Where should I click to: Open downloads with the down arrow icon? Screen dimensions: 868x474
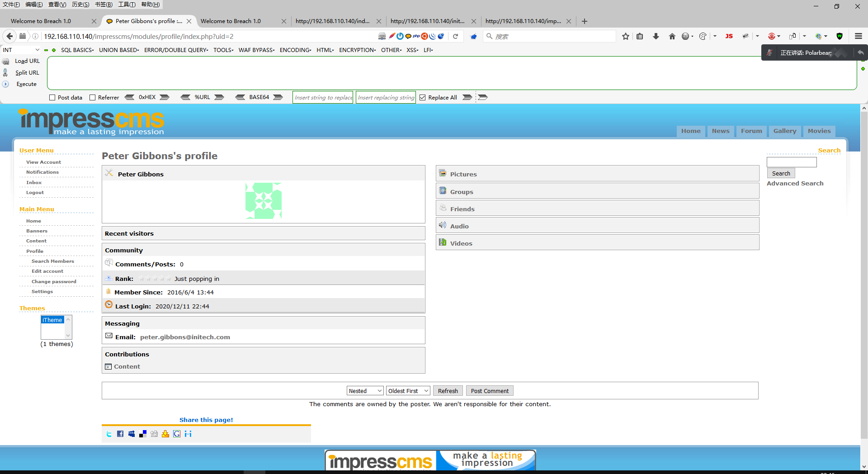[656, 36]
